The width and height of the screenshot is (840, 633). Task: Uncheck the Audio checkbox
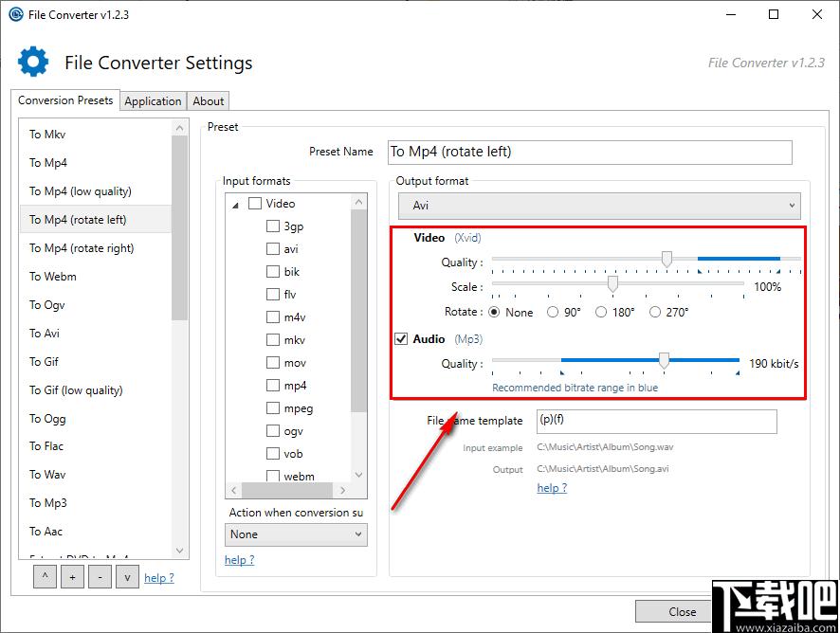point(401,339)
